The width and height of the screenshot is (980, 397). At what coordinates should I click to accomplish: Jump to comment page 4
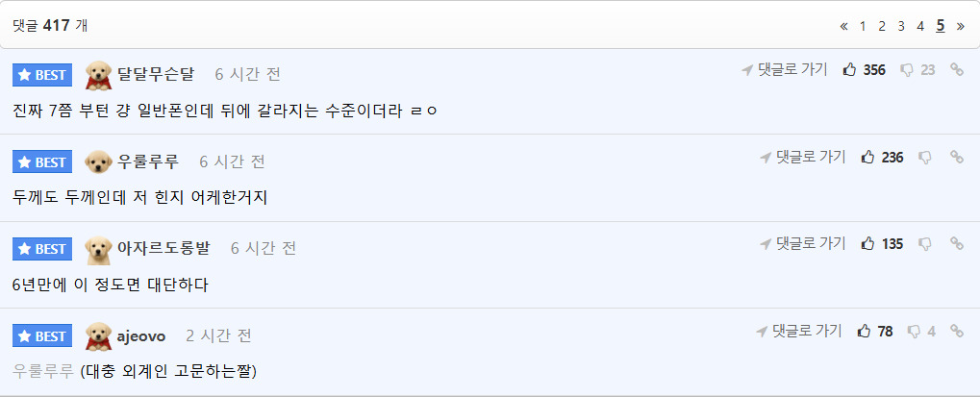(x=920, y=26)
